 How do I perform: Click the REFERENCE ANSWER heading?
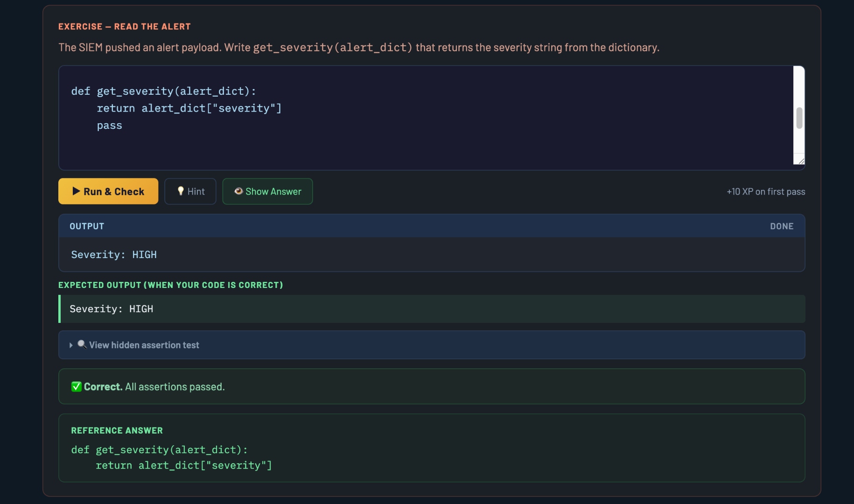(x=117, y=431)
